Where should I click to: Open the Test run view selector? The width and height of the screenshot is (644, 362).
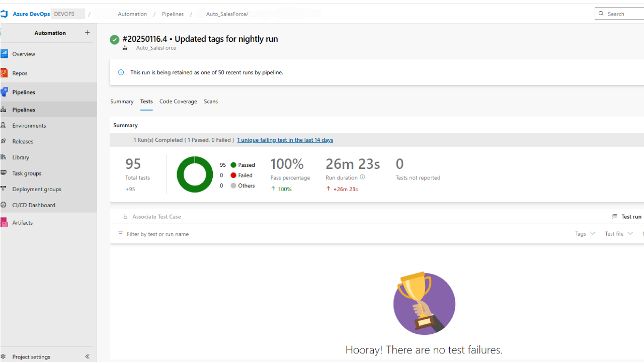[627, 217]
